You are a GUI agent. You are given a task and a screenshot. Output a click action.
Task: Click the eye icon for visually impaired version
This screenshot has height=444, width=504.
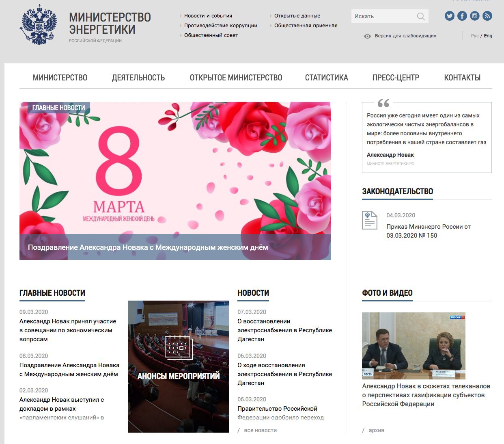pos(367,36)
